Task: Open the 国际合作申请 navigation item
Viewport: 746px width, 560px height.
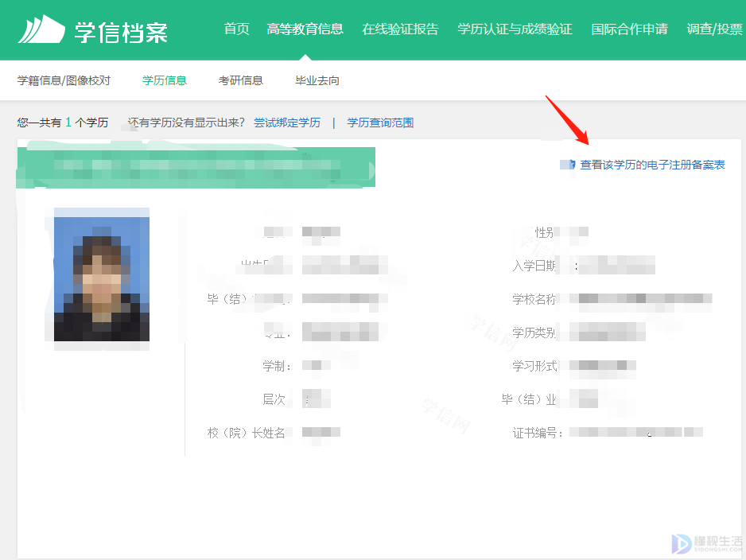Action: [x=629, y=29]
